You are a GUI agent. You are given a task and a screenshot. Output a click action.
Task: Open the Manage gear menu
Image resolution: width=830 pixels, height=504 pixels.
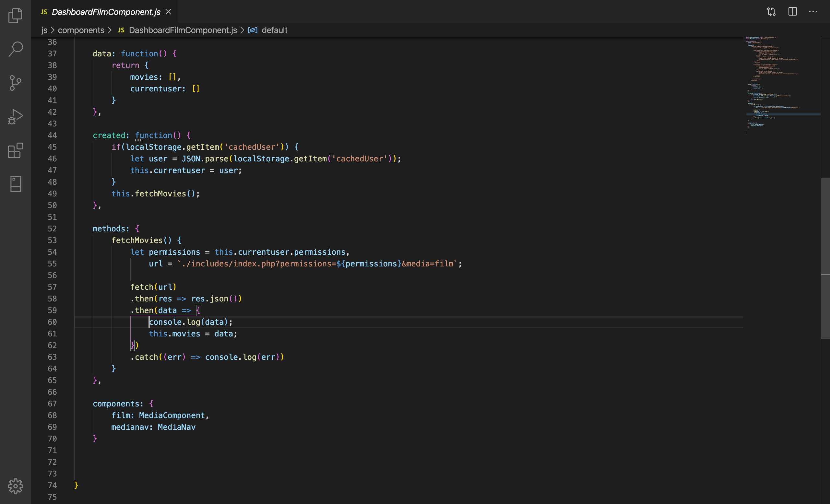[15, 486]
